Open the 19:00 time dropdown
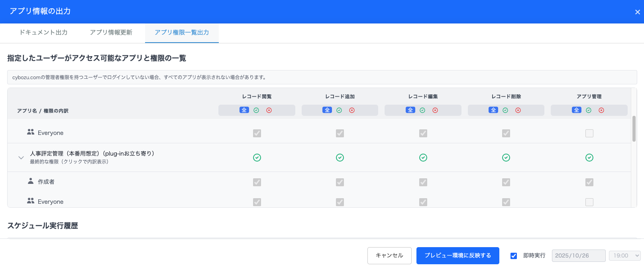Viewport: 644px width, 275px height. tap(624, 255)
